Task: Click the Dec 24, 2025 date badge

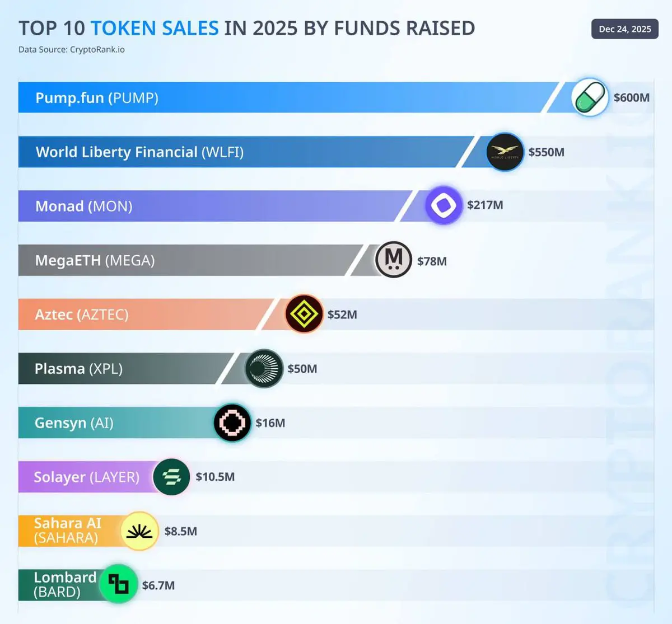Action: point(624,29)
